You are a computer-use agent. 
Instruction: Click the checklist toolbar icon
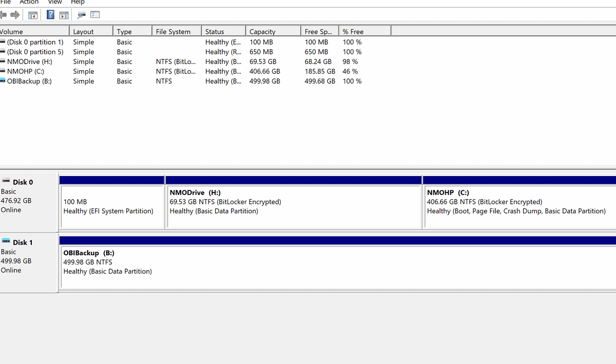(x=95, y=14)
